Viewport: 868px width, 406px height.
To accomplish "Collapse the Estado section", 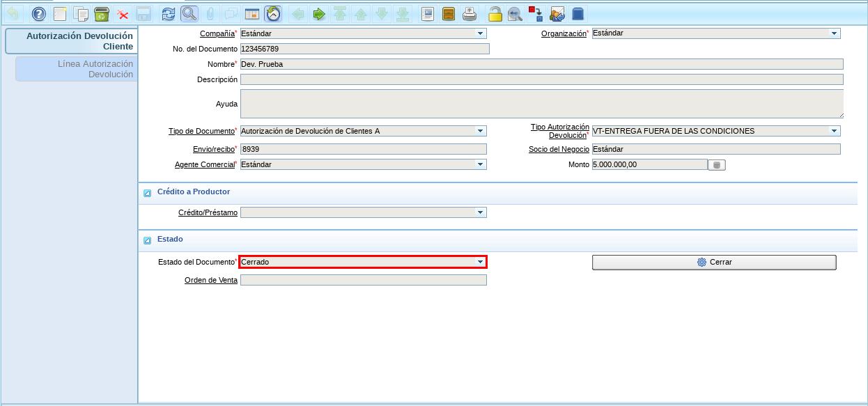I will click(x=147, y=240).
